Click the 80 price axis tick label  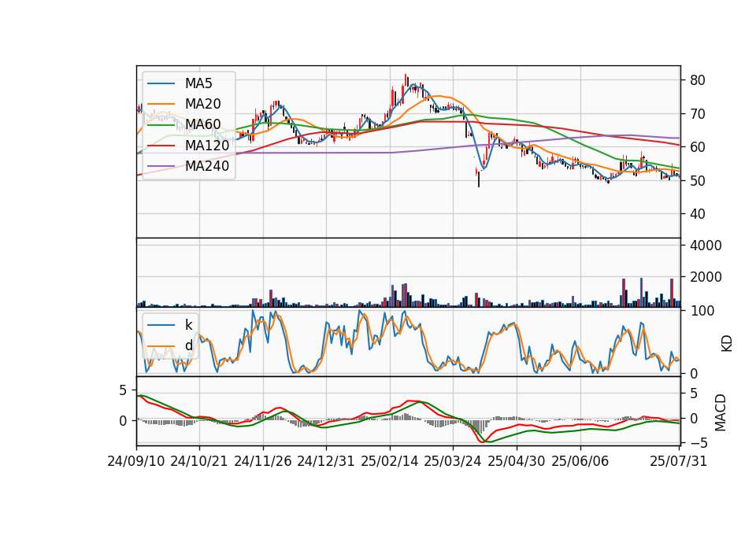pos(697,80)
